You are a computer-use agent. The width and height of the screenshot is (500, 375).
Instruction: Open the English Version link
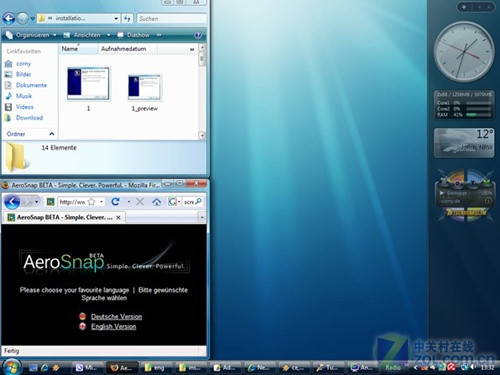pyautogui.click(x=114, y=326)
